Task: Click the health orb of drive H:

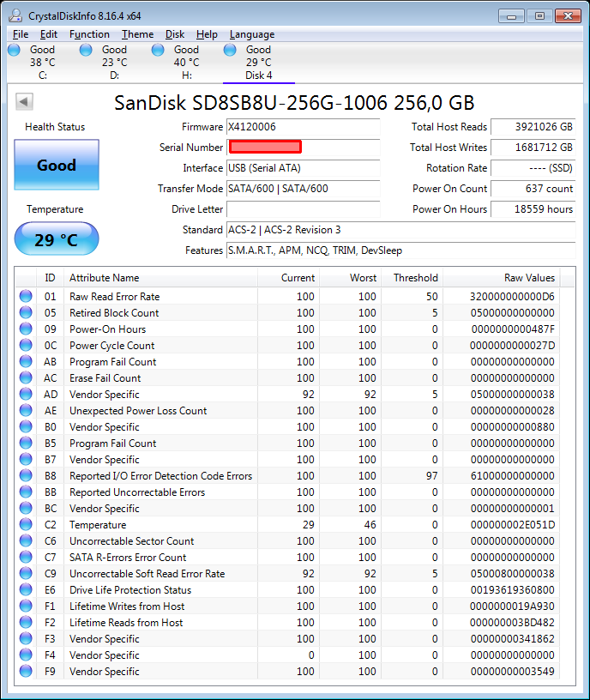Action: point(159,51)
